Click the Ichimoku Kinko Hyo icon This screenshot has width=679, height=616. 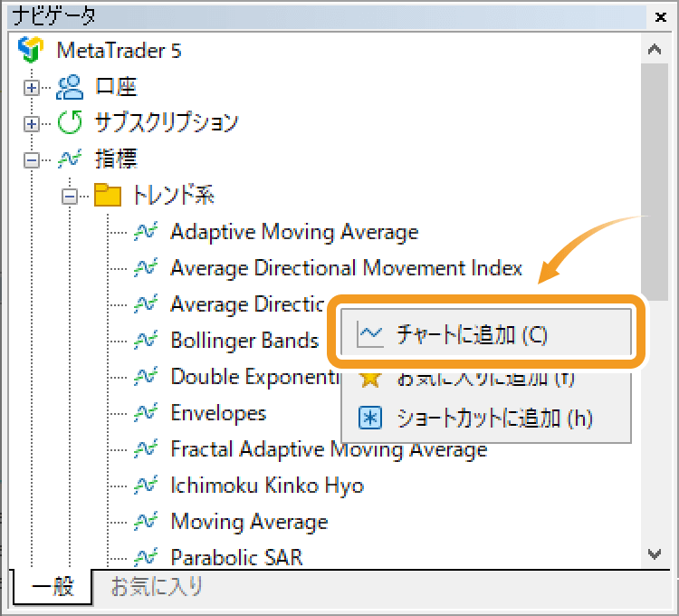[146, 486]
